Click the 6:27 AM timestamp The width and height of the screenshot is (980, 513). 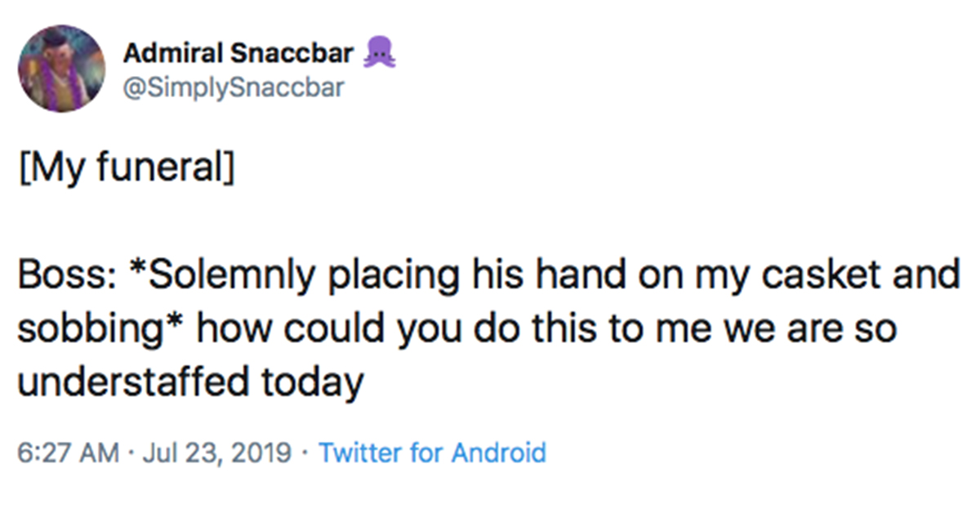tap(69, 452)
